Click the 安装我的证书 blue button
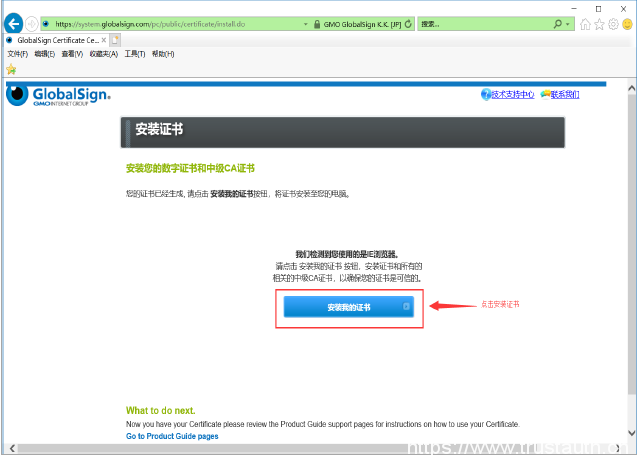This screenshot has width=637, height=462. (x=349, y=307)
